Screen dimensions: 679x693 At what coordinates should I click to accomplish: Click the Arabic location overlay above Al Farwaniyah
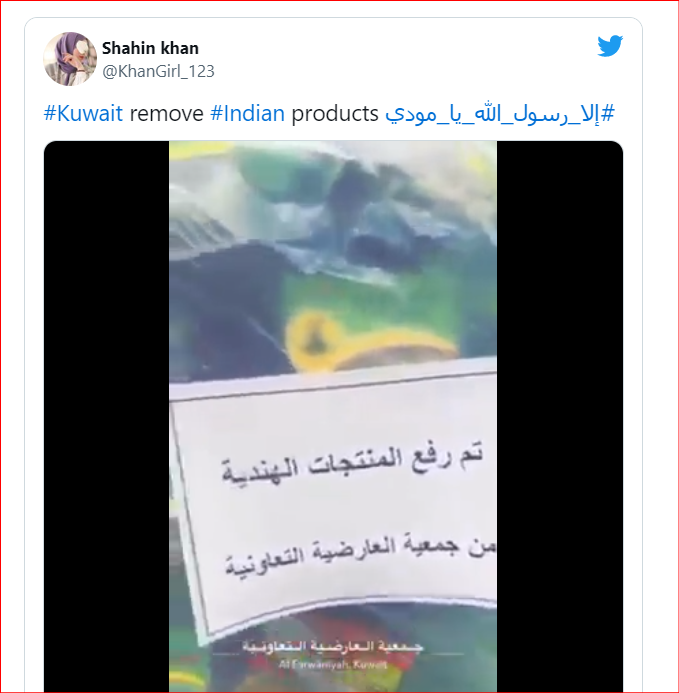(x=333, y=647)
